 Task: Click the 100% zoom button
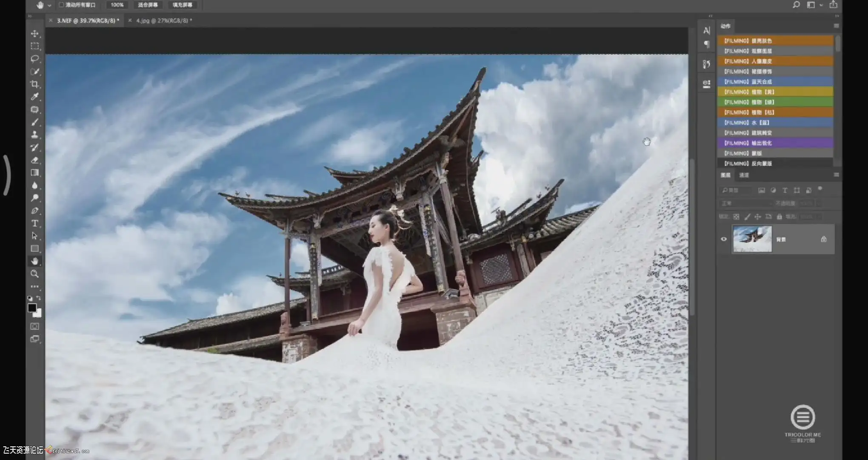coord(117,5)
